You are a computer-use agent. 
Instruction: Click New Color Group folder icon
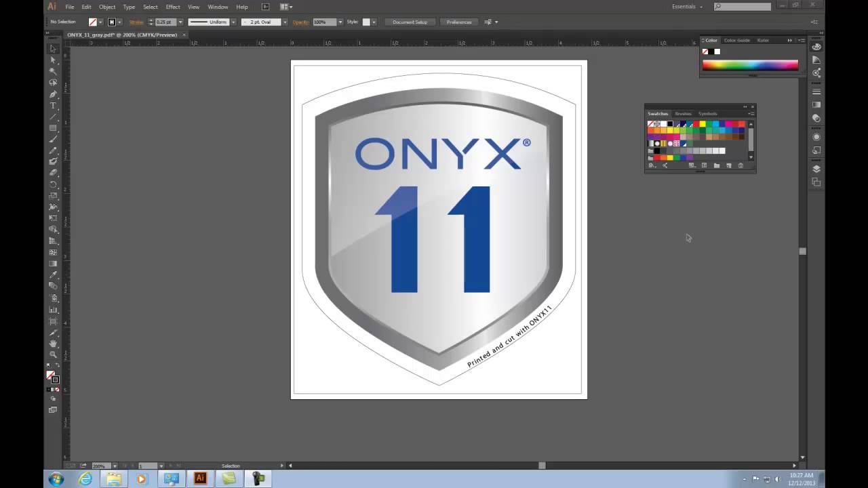tap(717, 165)
